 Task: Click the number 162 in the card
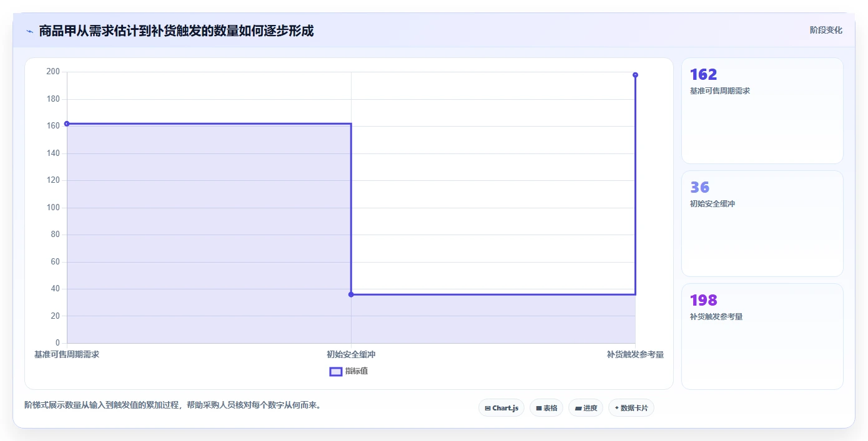[703, 74]
